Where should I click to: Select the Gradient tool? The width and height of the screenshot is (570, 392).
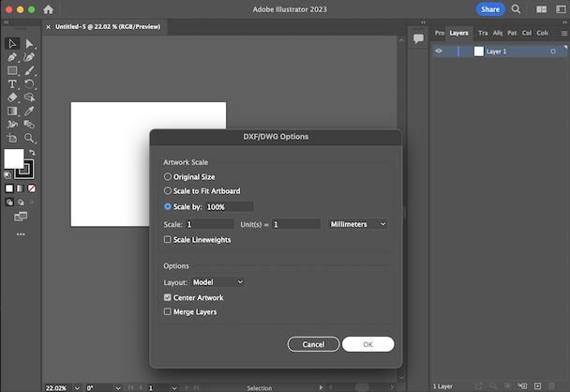coord(12,111)
